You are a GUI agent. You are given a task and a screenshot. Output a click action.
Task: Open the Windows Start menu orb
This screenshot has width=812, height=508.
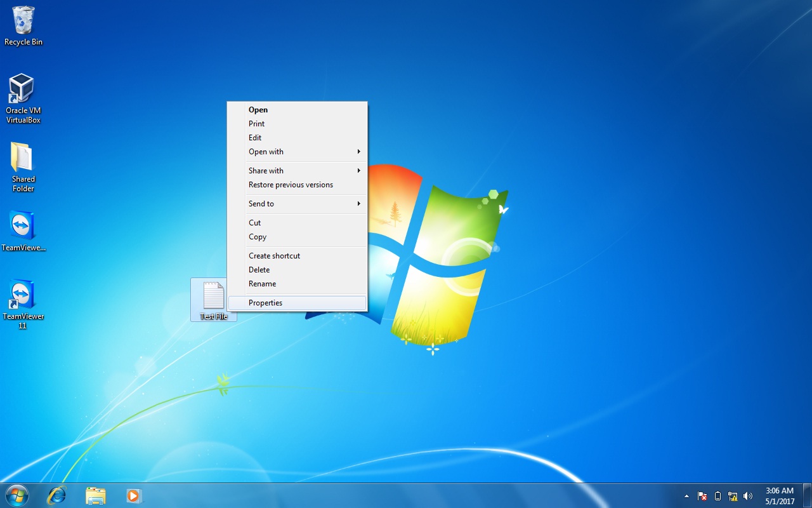[x=17, y=495]
